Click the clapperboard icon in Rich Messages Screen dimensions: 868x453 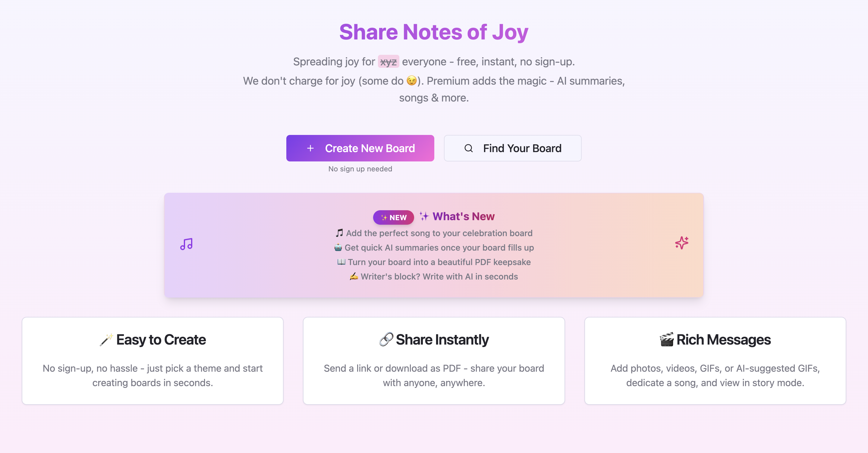(x=667, y=339)
